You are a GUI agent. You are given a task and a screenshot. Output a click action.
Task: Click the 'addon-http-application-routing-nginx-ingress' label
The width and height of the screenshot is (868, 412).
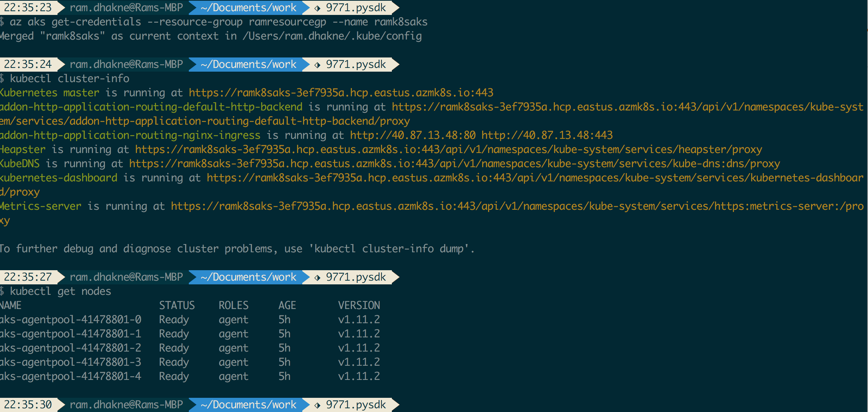pyautogui.click(x=130, y=135)
